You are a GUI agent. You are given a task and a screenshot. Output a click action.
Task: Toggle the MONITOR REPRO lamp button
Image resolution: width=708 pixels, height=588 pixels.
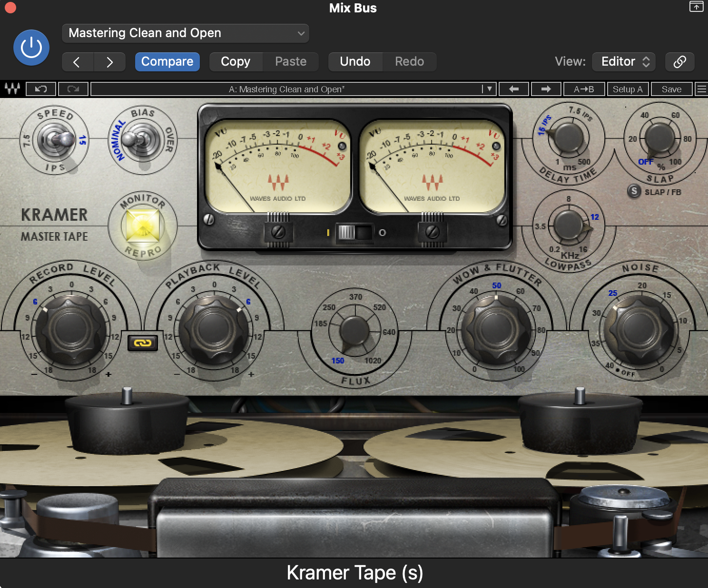coord(142,225)
